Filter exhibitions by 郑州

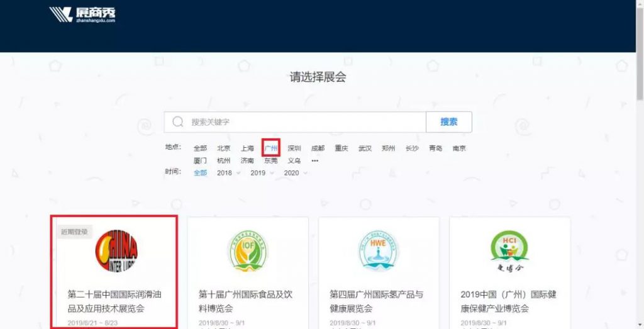pos(389,148)
